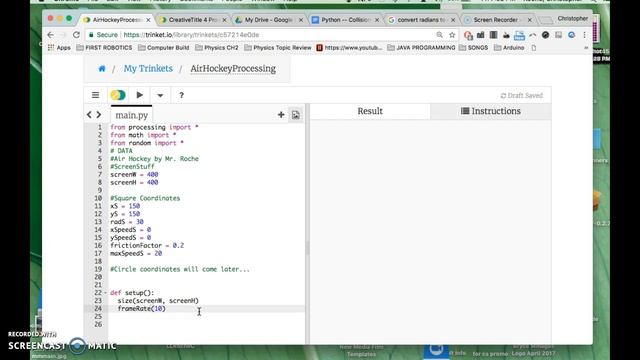Click code line screenW = 400
Image resolution: width=640 pixels, height=360 pixels.
point(134,175)
